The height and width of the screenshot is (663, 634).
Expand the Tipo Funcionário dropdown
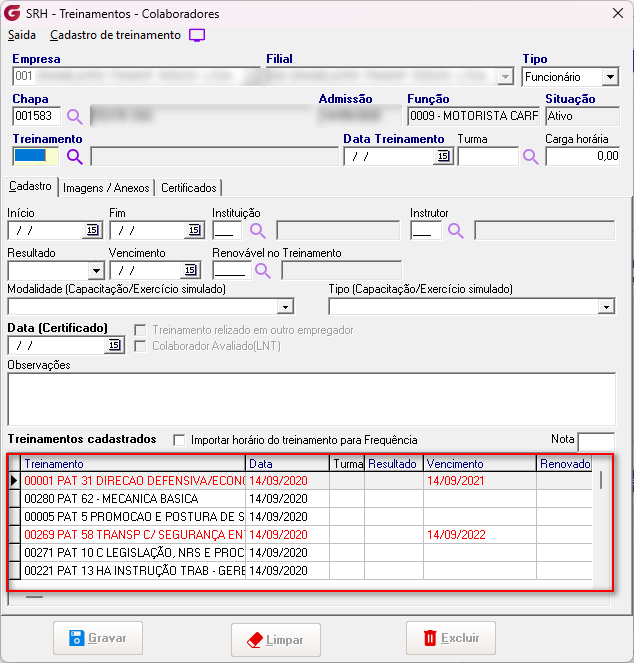tap(610, 77)
